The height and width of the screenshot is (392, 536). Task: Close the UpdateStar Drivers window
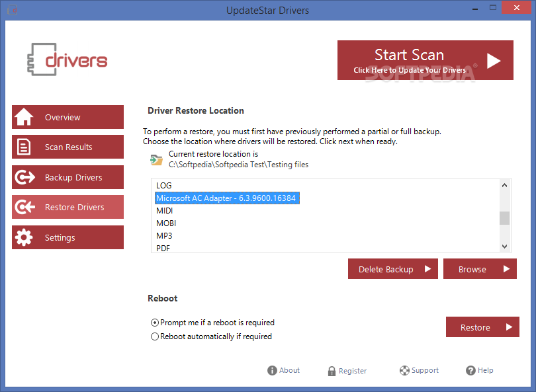[517, 7]
